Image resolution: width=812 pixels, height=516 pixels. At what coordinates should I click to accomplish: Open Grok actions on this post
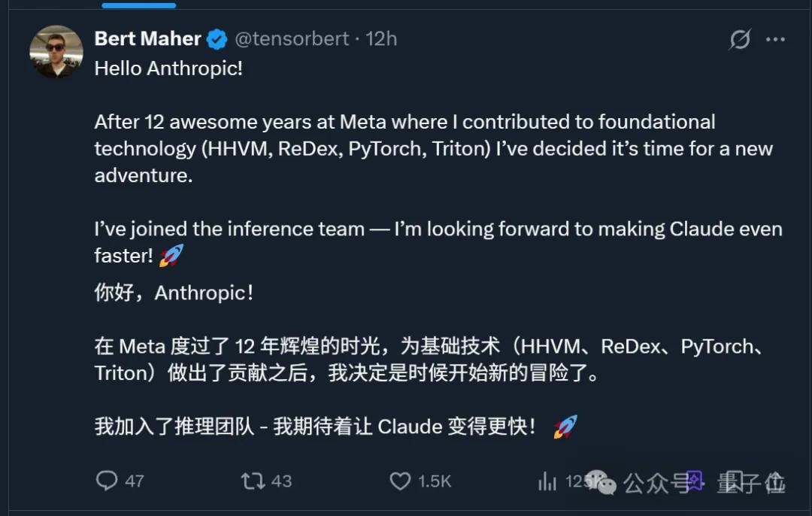(x=739, y=39)
